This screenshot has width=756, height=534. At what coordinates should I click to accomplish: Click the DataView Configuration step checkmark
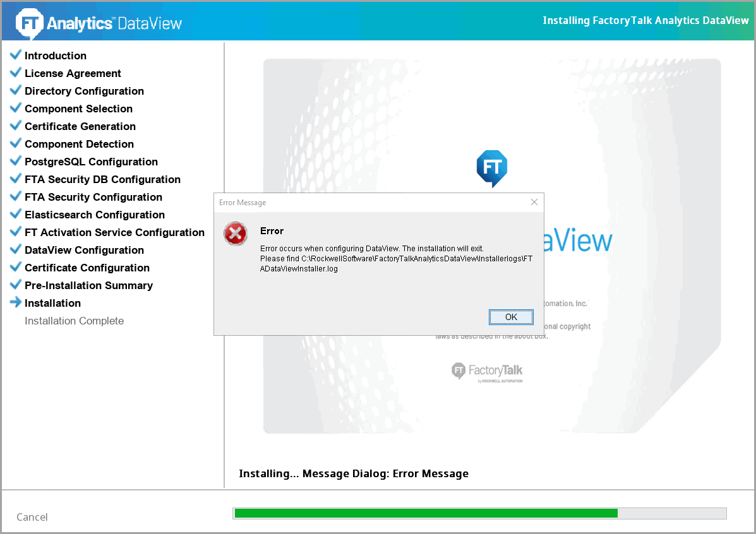(15, 249)
